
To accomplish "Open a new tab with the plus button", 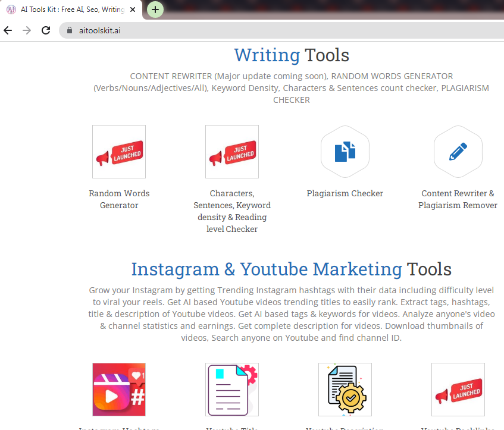I will click(x=155, y=10).
